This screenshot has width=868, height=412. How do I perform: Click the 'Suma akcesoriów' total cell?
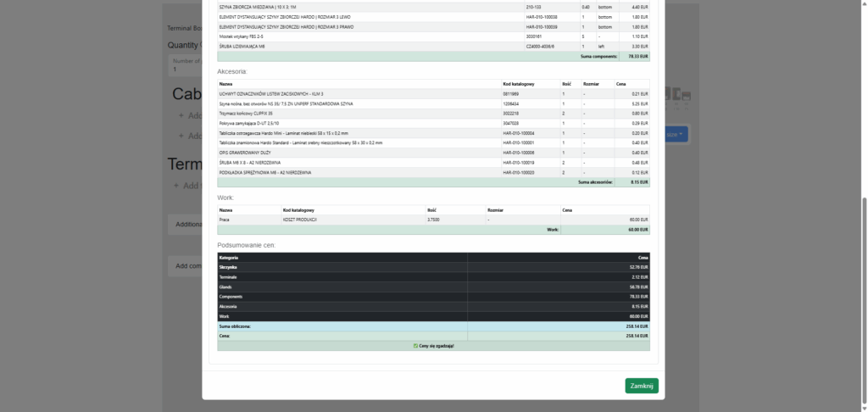pos(595,181)
